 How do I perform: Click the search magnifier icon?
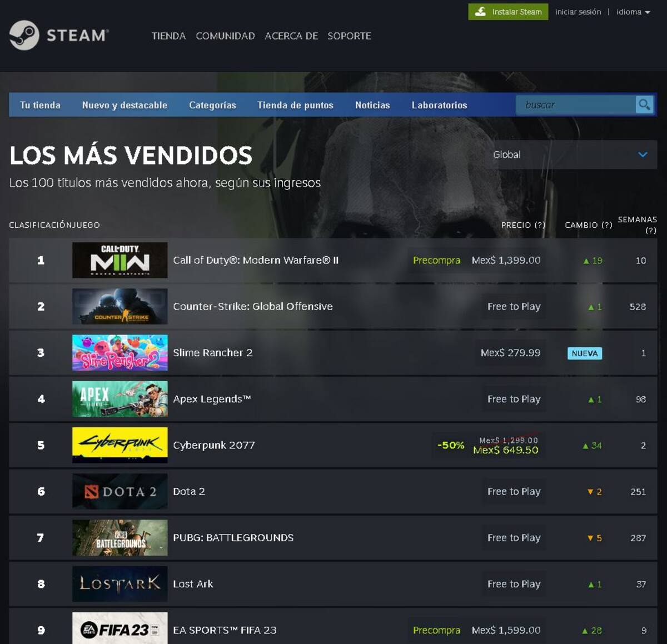coord(644,104)
